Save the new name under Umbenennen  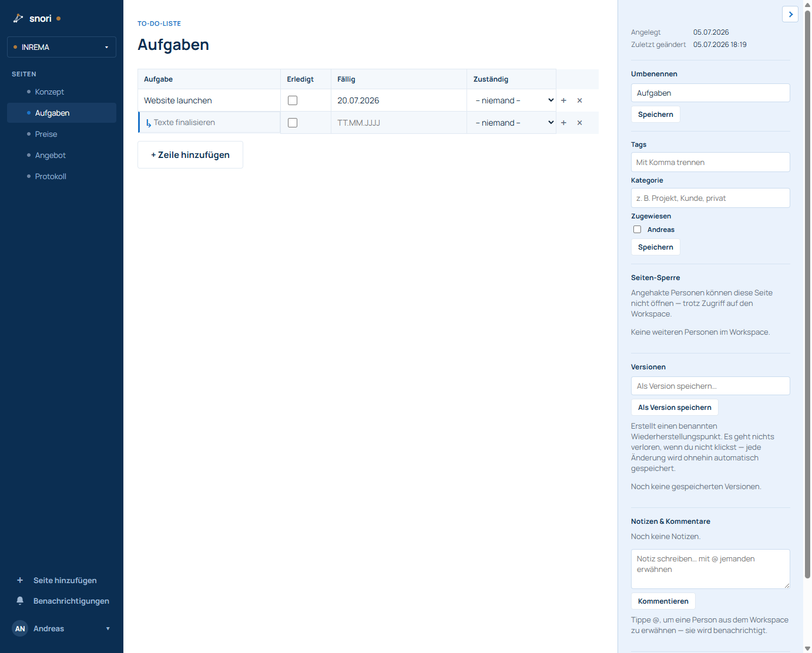pos(656,115)
